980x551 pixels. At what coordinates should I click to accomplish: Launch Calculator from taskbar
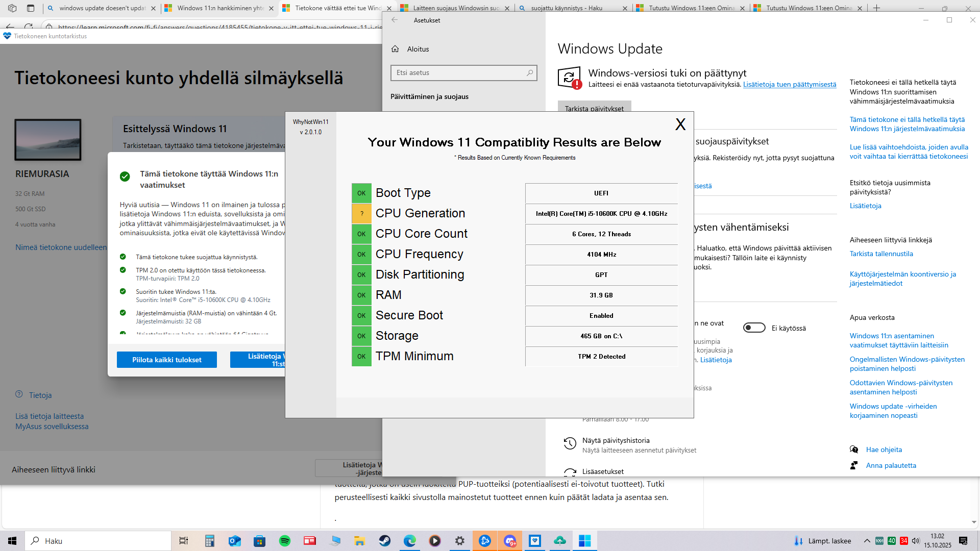click(209, 541)
